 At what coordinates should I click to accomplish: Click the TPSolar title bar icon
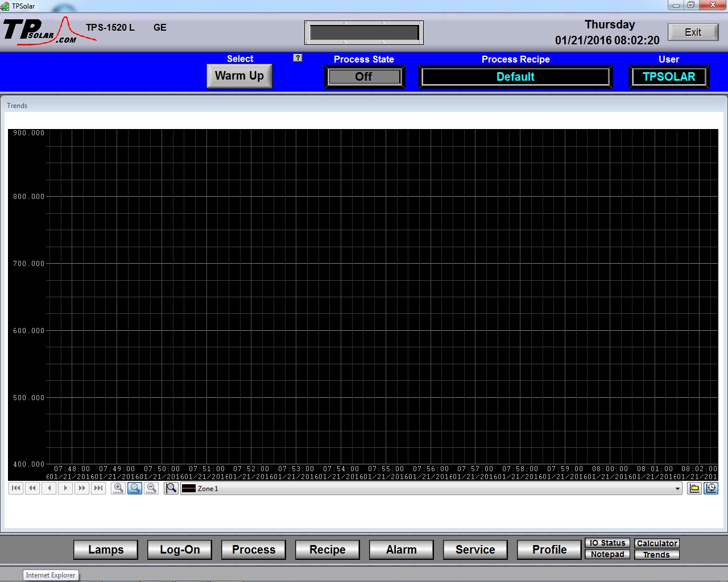point(5,6)
